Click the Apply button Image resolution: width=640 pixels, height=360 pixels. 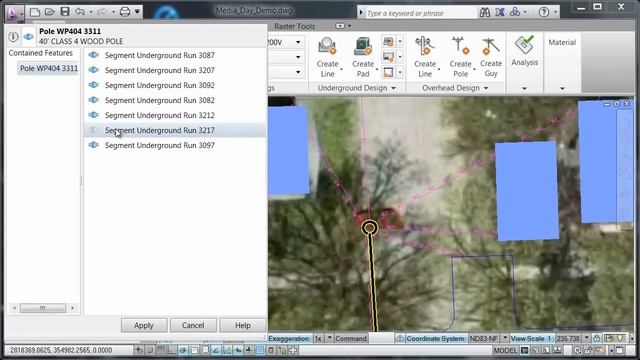point(144,325)
